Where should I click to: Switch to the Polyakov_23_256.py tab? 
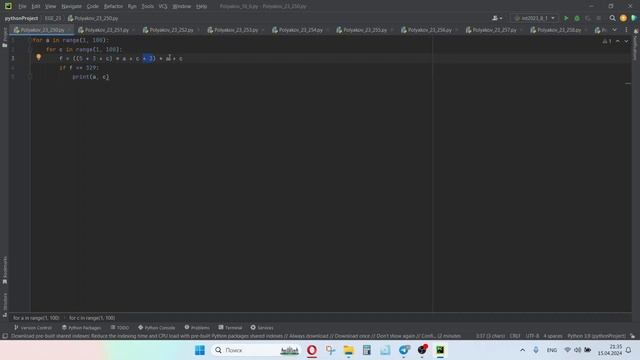429,30
